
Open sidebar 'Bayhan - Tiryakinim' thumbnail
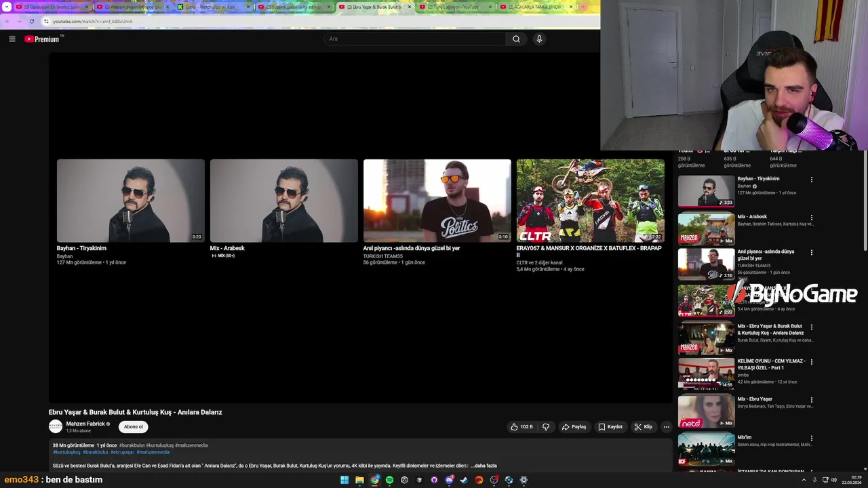(x=706, y=191)
